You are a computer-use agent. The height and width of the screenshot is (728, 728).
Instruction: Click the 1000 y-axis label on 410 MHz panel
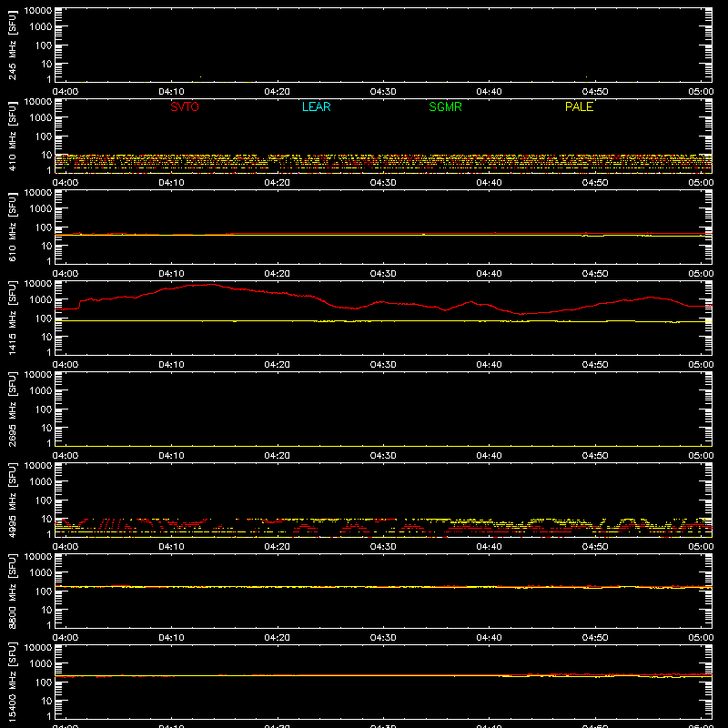click(x=40, y=118)
